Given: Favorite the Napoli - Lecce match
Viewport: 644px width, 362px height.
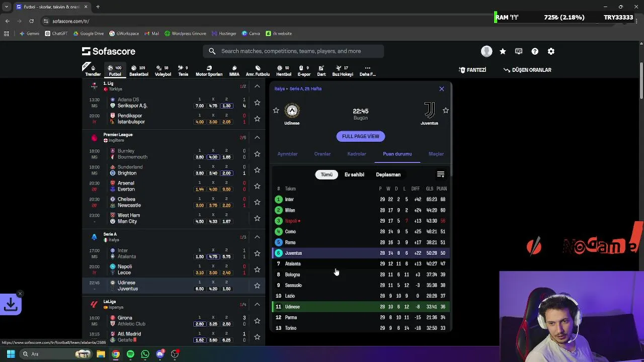Looking at the screenshot, I should (x=257, y=269).
